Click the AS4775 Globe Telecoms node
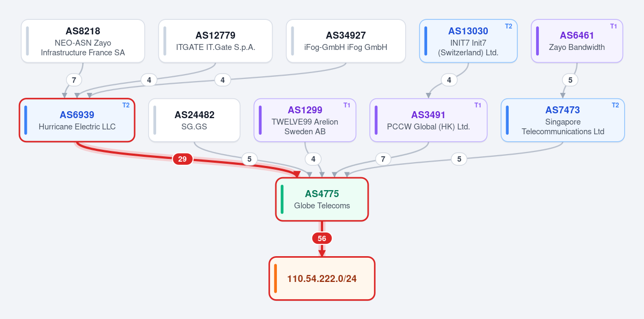 pyautogui.click(x=322, y=199)
